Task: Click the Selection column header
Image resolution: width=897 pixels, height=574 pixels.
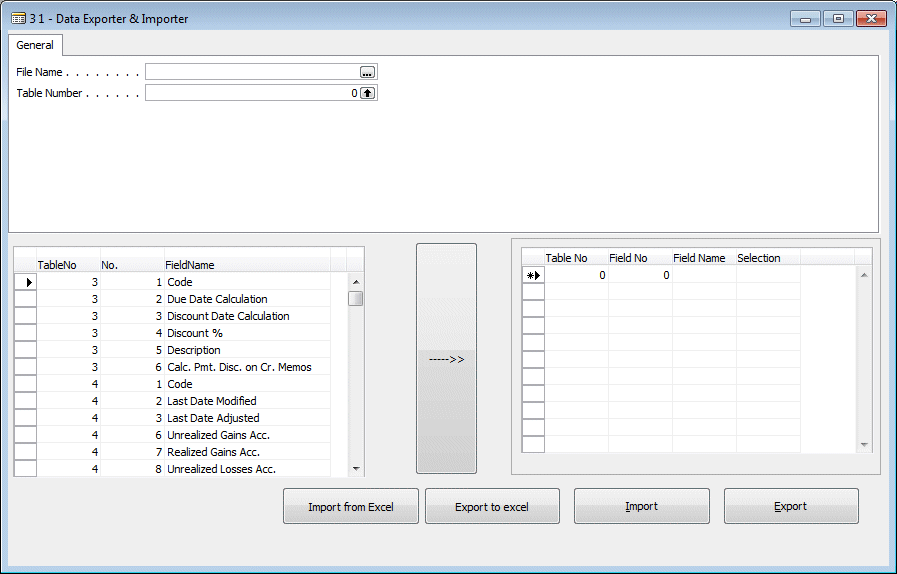Action: tap(768, 258)
